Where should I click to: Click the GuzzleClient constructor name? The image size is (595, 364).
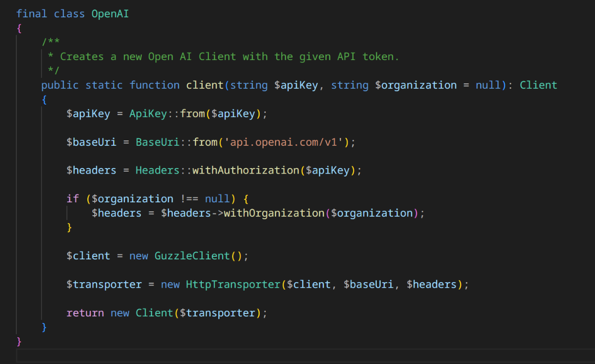[192, 256]
